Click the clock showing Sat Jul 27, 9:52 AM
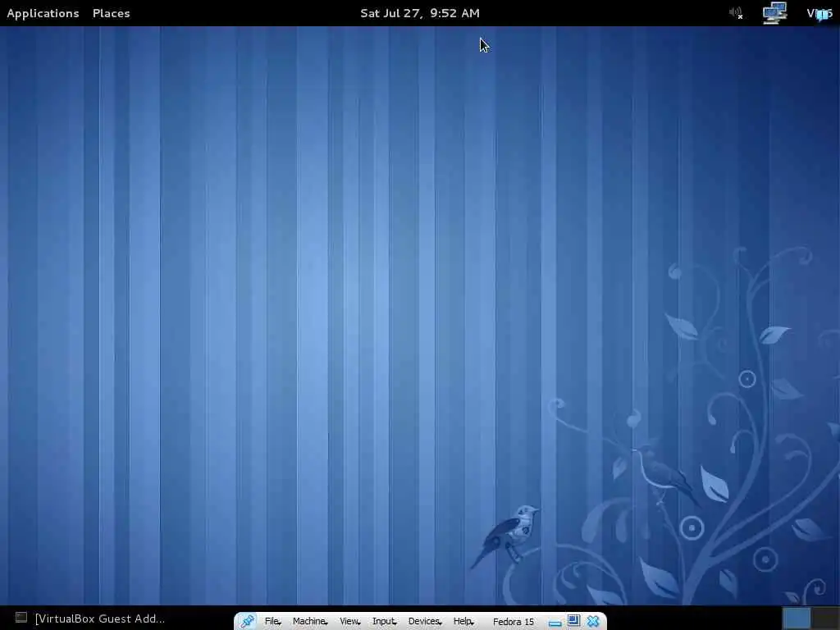The width and height of the screenshot is (840, 630). 419,13
